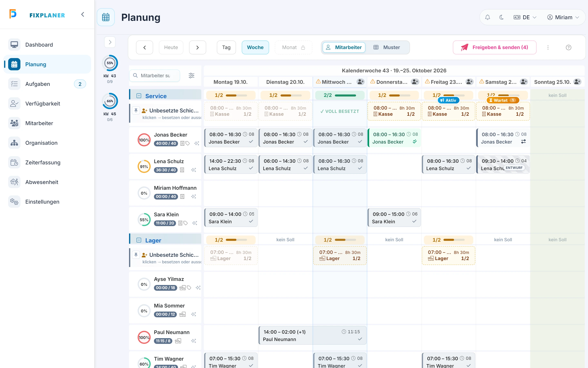Toggle dark mode moon icon
588x368 pixels.
(501, 17)
